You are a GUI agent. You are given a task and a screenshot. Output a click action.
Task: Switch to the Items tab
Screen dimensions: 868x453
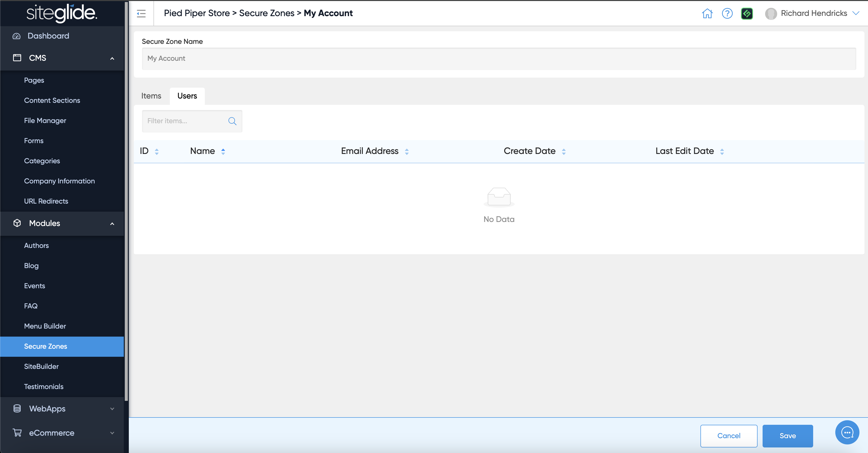pos(151,96)
